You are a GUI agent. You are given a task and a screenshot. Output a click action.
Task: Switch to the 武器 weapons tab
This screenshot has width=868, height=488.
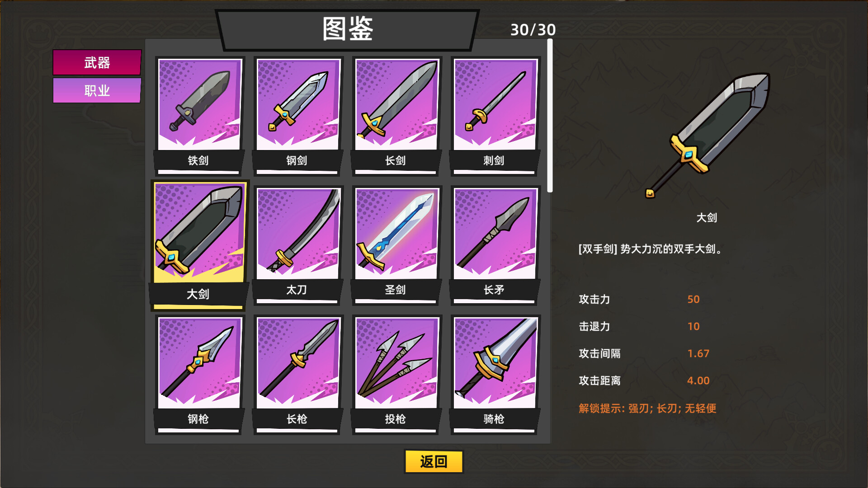97,62
